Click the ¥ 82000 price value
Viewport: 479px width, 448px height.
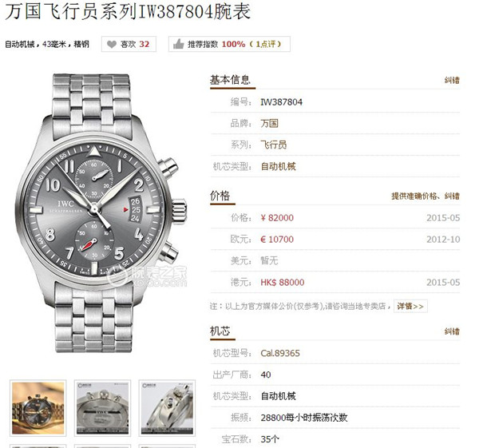[x=277, y=218]
